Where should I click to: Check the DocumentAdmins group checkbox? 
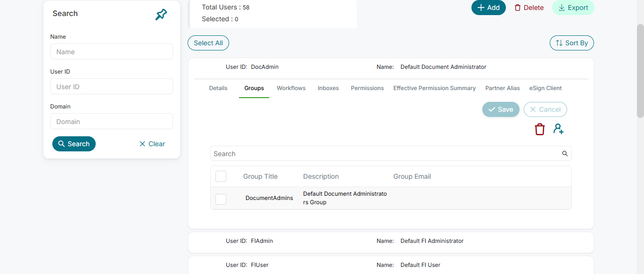pyautogui.click(x=221, y=199)
